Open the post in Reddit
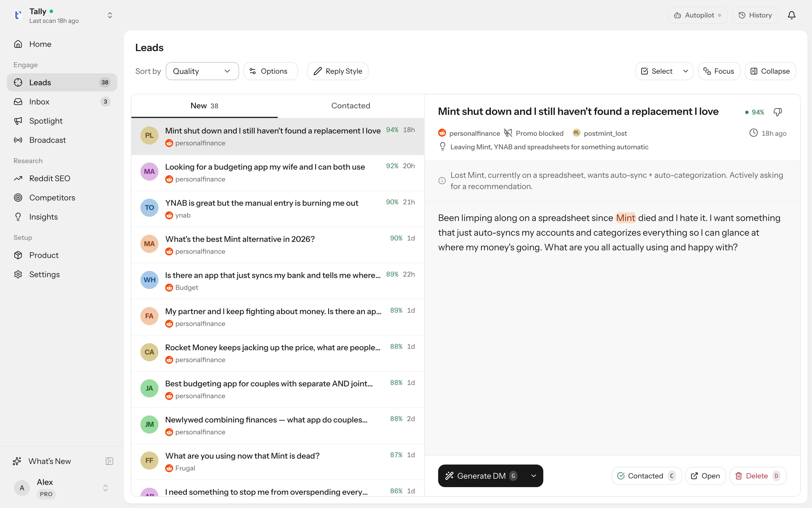812x508 pixels. click(706, 476)
